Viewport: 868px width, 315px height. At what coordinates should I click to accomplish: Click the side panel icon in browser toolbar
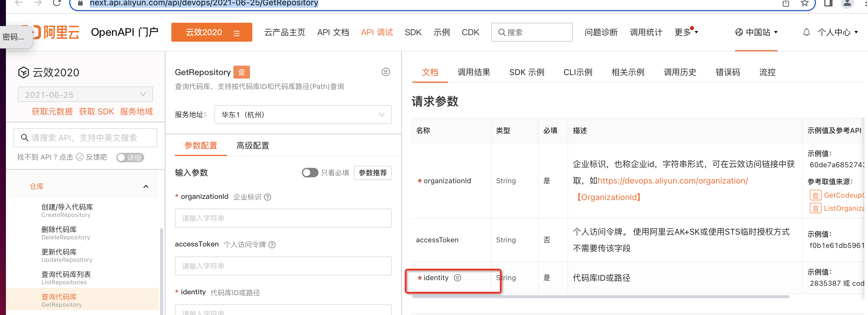tap(828, 3)
